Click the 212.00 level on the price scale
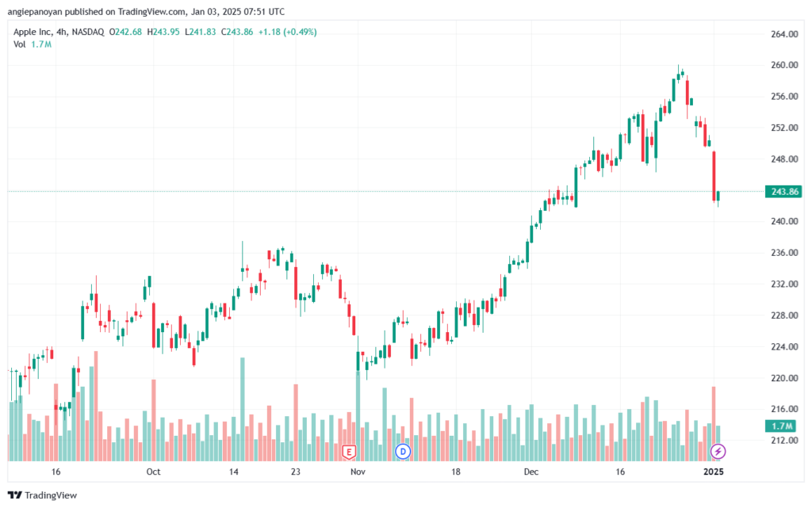812x508 pixels. (784, 441)
